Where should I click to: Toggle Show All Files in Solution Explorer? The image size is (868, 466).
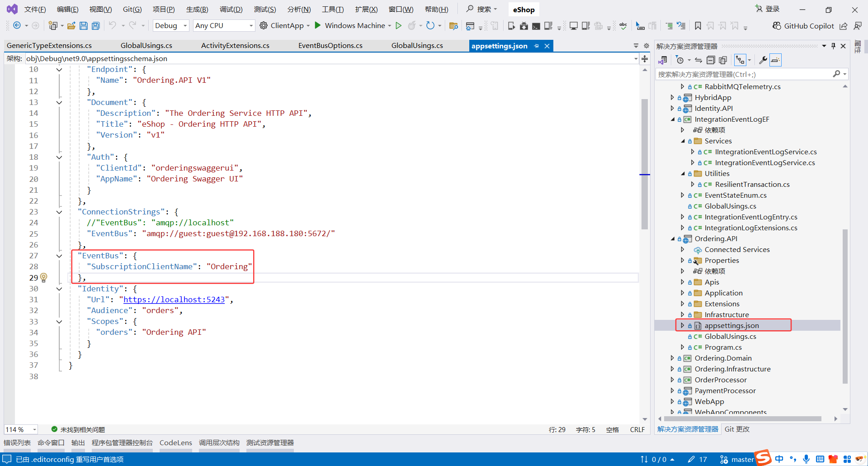pyautogui.click(x=723, y=60)
